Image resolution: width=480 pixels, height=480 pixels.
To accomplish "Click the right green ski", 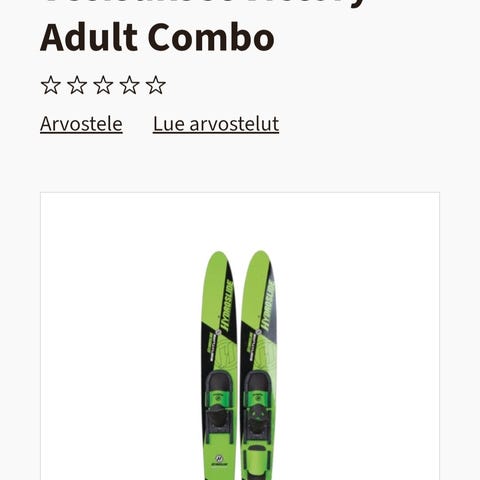I will point(259,365).
